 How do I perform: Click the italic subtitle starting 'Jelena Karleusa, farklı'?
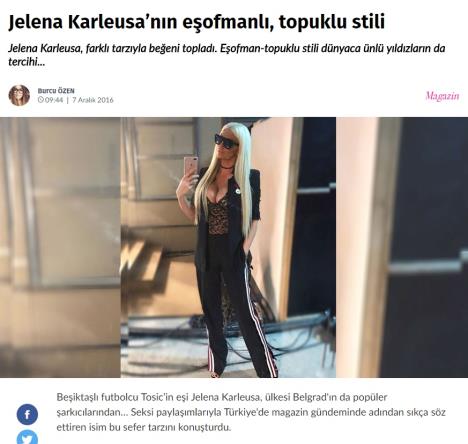pyautogui.click(x=227, y=55)
